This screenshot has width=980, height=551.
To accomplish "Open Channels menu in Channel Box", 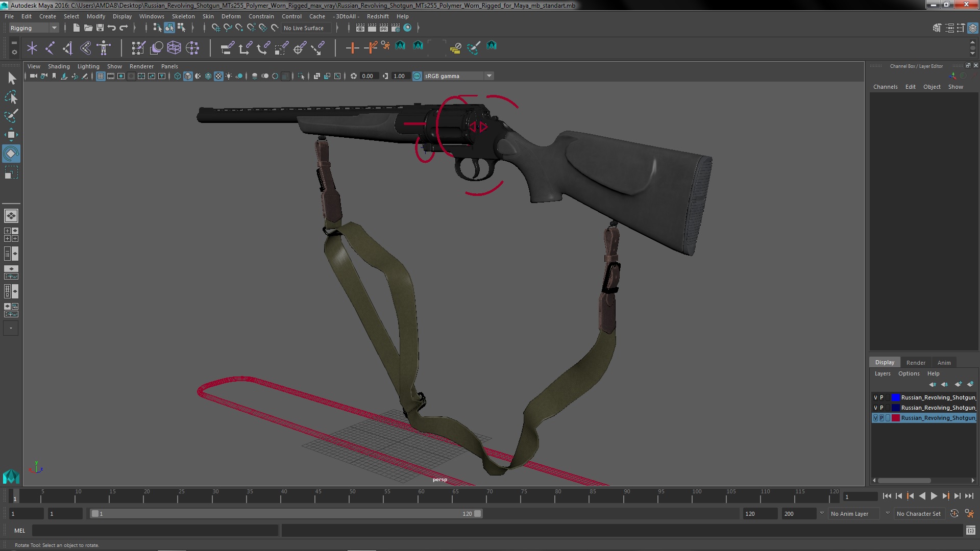I will (x=885, y=87).
